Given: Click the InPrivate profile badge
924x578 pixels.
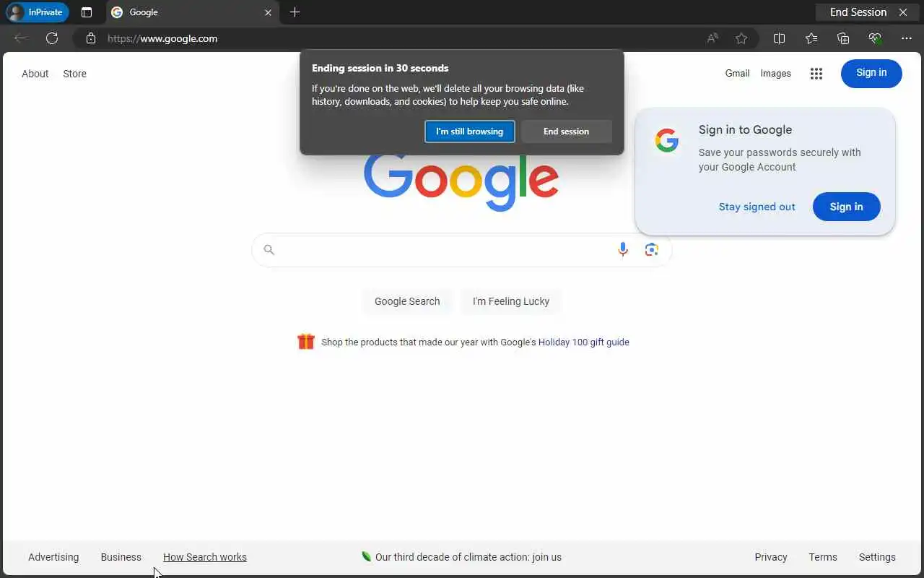Looking at the screenshot, I should coord(37,12).
